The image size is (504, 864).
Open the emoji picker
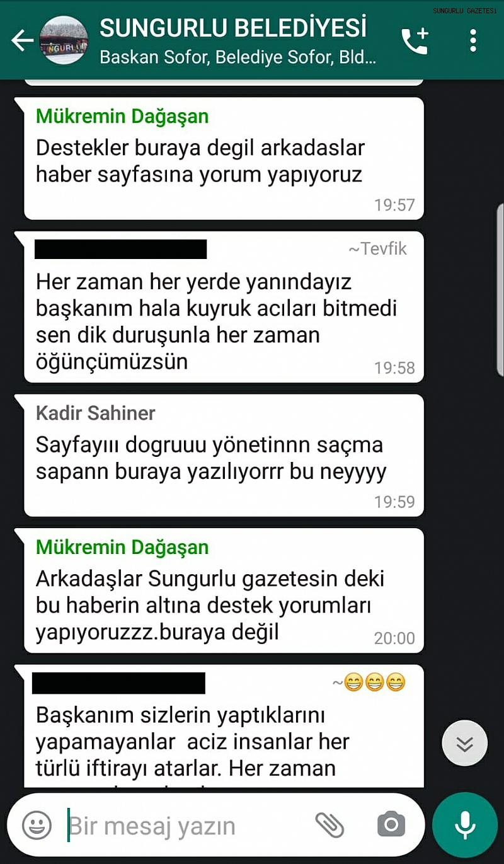click(37, 824)
